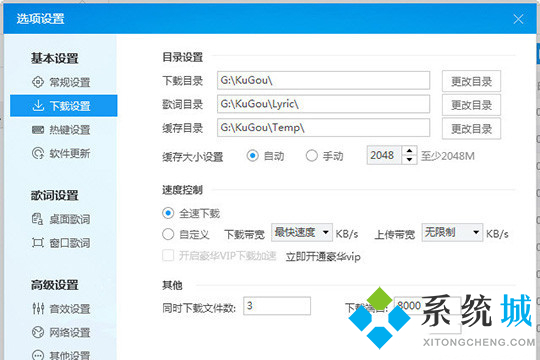540x360 pixels.
Task: Click the ellipsis icon beside 其他设置
Action: click(38, 355)
